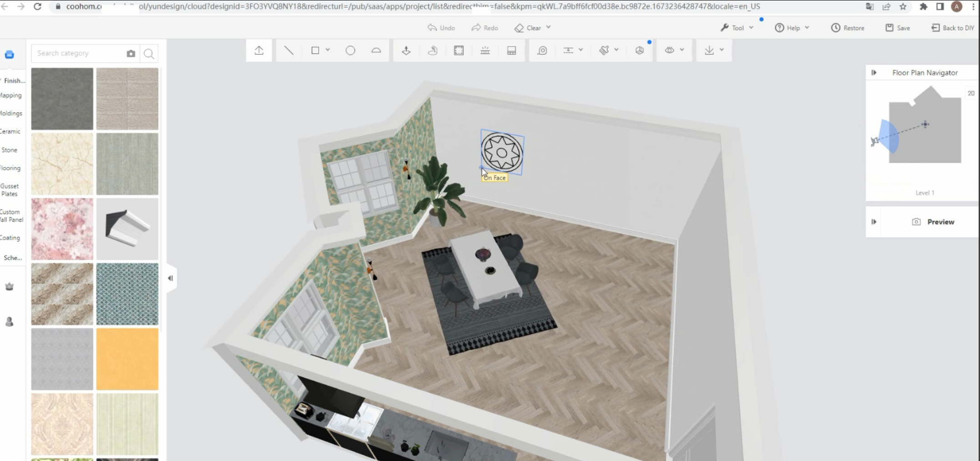Collapse the left material panel

pyautogui.click(x=171, y=278)
